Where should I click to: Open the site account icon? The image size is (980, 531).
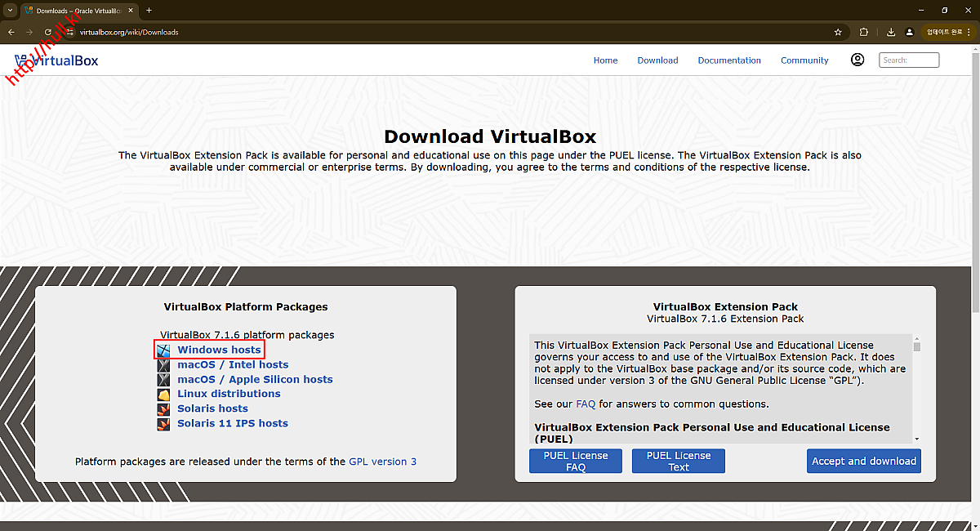click(x=857, y=60)
